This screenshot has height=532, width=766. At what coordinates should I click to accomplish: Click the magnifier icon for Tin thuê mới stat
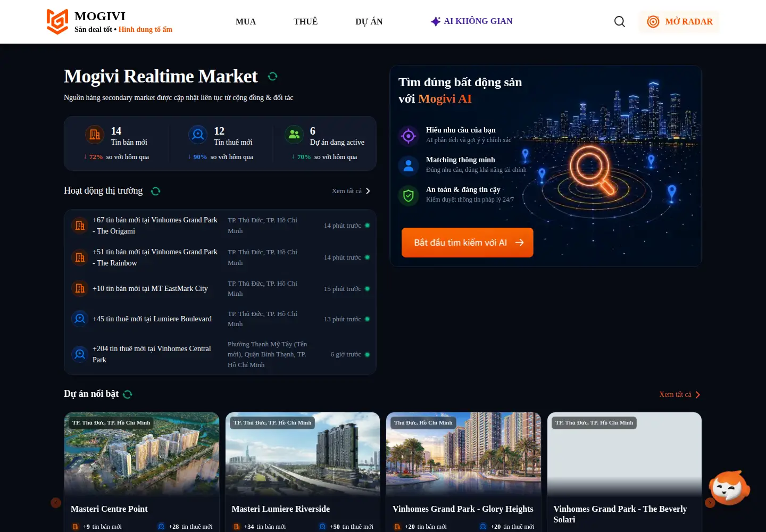[x=198, y=135]
